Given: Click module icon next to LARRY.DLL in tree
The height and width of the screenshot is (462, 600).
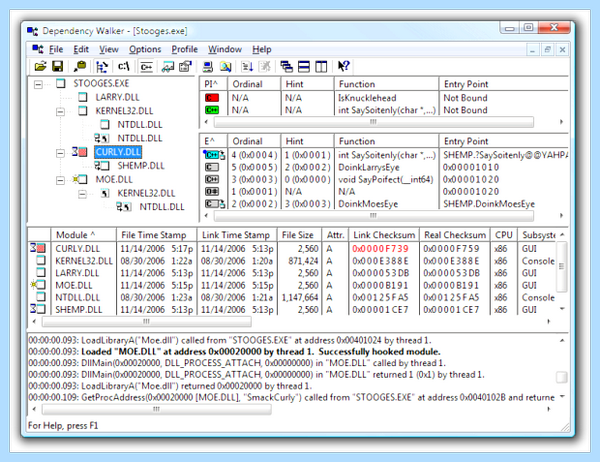Looking at the screenshot, I should click(x=83, y=97).
